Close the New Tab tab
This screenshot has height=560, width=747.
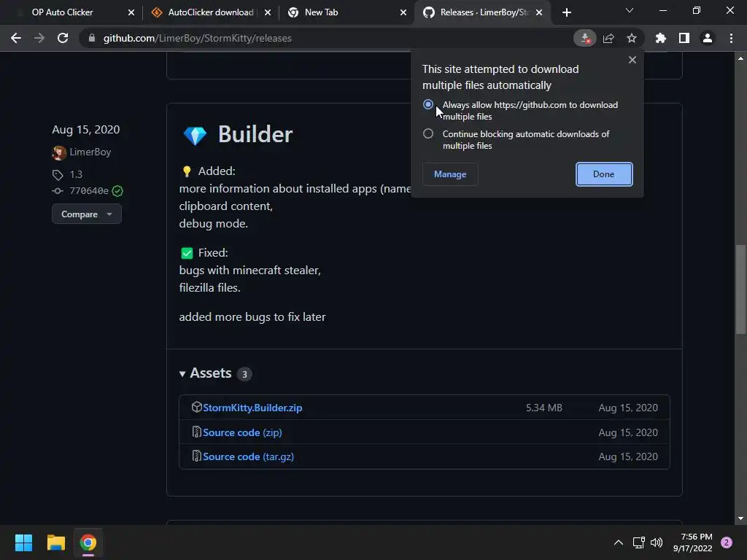pos(403,12)
